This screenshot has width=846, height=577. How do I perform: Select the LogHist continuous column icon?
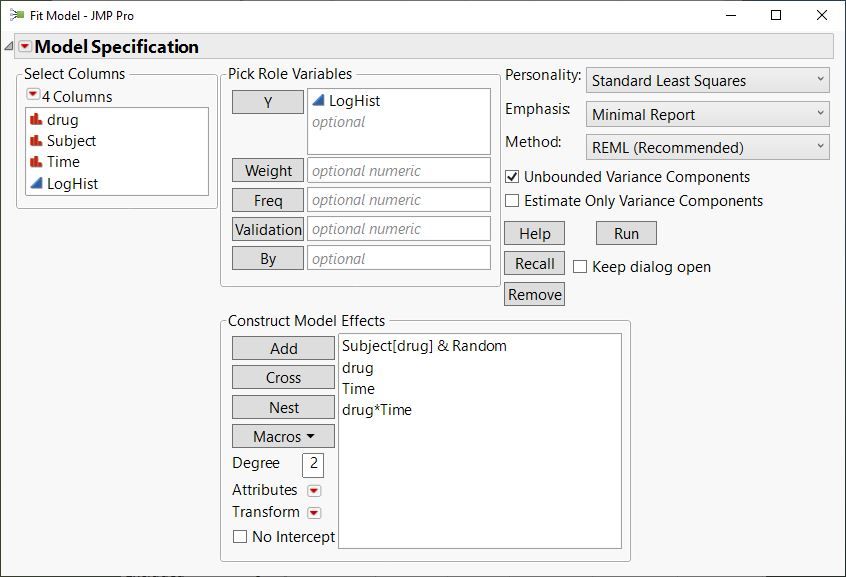(35, 184)
